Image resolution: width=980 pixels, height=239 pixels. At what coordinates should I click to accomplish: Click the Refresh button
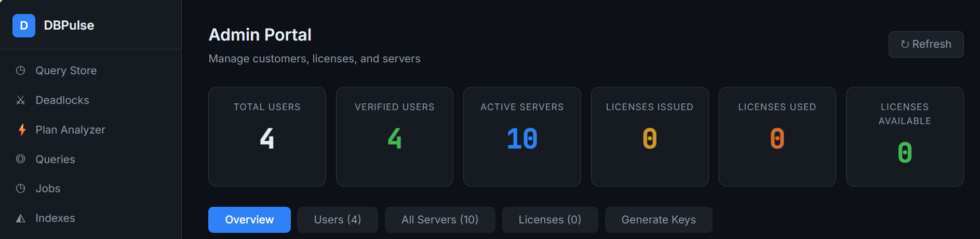[x=926, y=44]
